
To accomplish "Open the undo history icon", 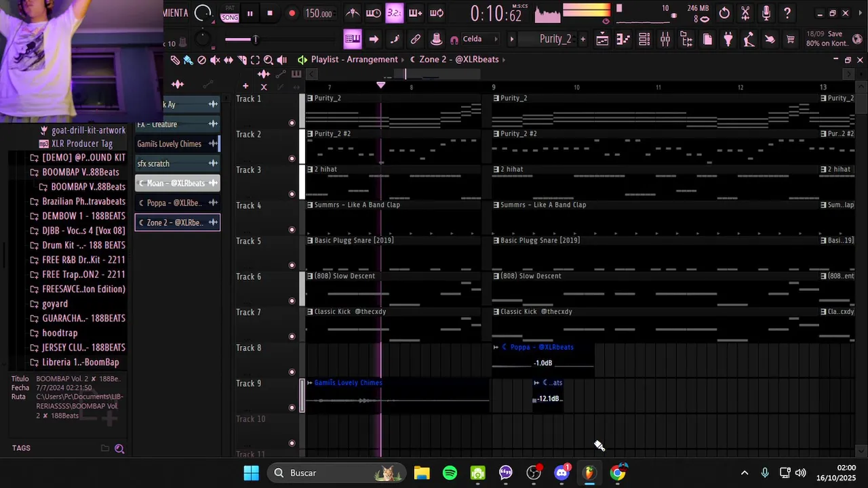I will 724,13.
